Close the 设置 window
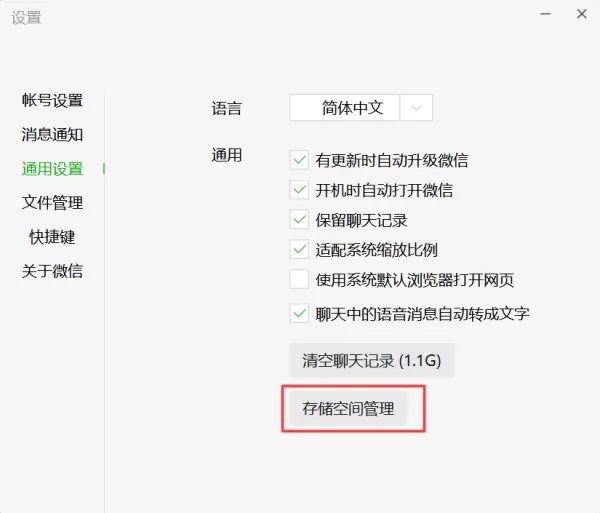The width and height of the screenshot is (600, 513). [x=582, y=14]
